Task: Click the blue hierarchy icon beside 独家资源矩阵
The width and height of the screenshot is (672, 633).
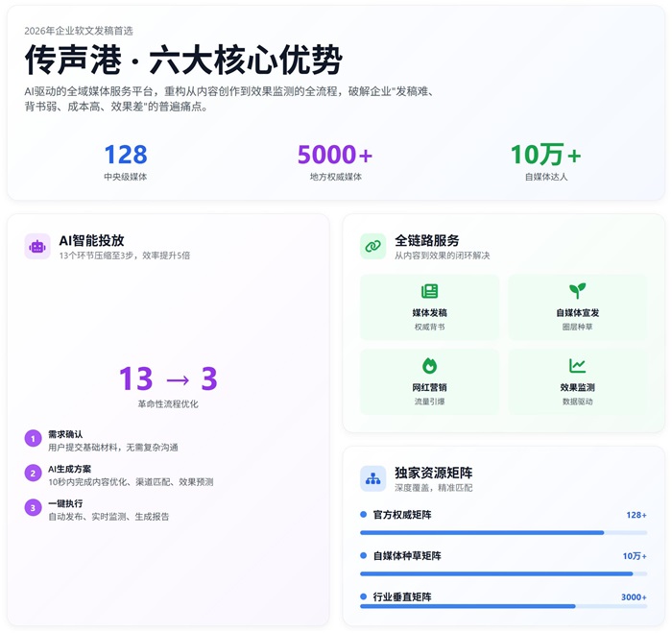Action: tap(372, 478)
